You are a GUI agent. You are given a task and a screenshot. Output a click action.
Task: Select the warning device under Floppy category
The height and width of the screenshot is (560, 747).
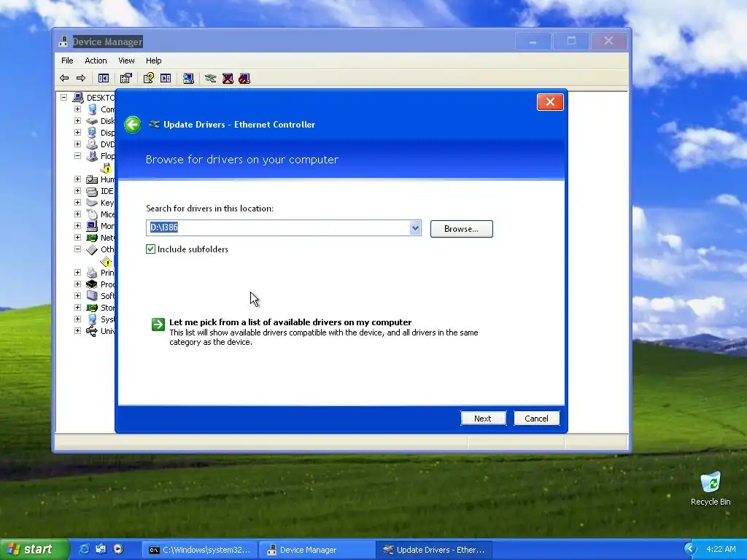click(x=107, y=168)
